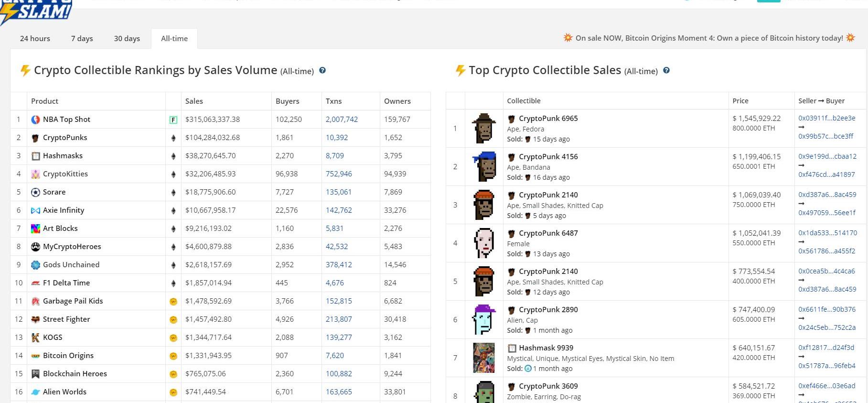This screenshot has height=403, width=868.
Task: Click Street Fighter product icon
Action: point(35,319)
